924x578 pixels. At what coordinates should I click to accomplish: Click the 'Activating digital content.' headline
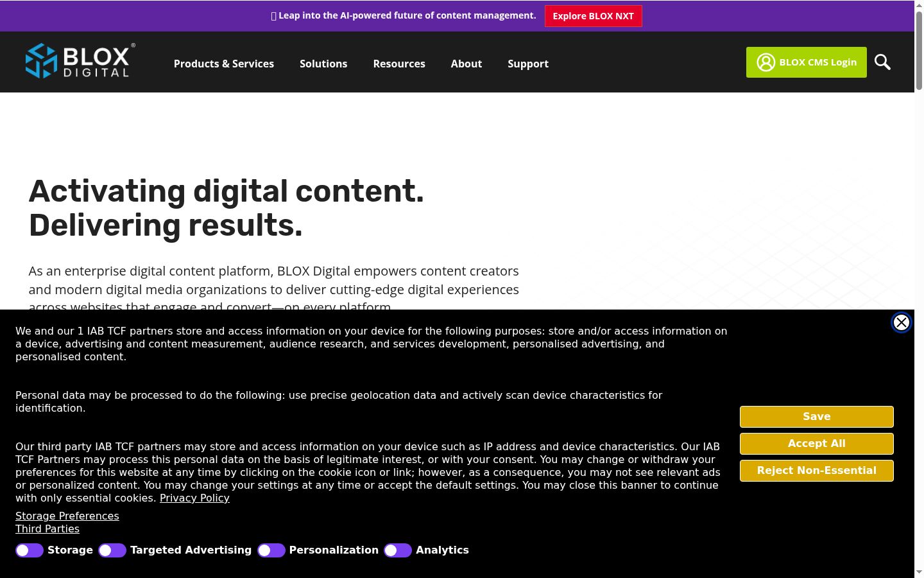tap(227, 191)
